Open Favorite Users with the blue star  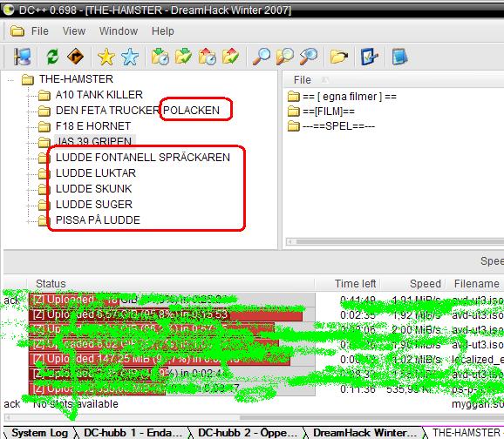pos(130,57)
